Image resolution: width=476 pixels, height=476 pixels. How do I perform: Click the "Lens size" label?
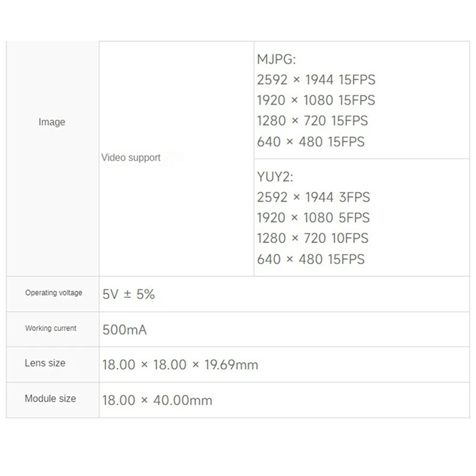(x=45, y=363)
